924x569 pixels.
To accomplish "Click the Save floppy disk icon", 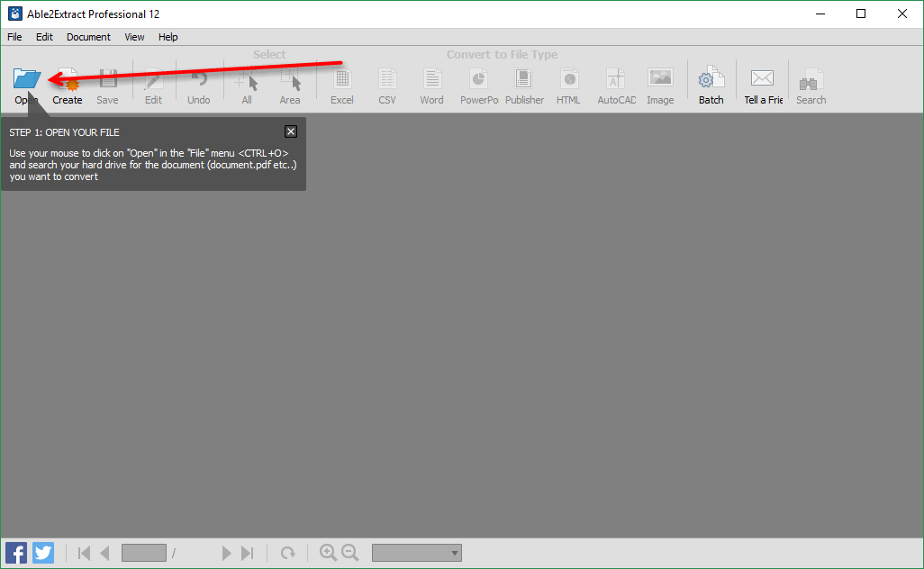I will (108, 78).
